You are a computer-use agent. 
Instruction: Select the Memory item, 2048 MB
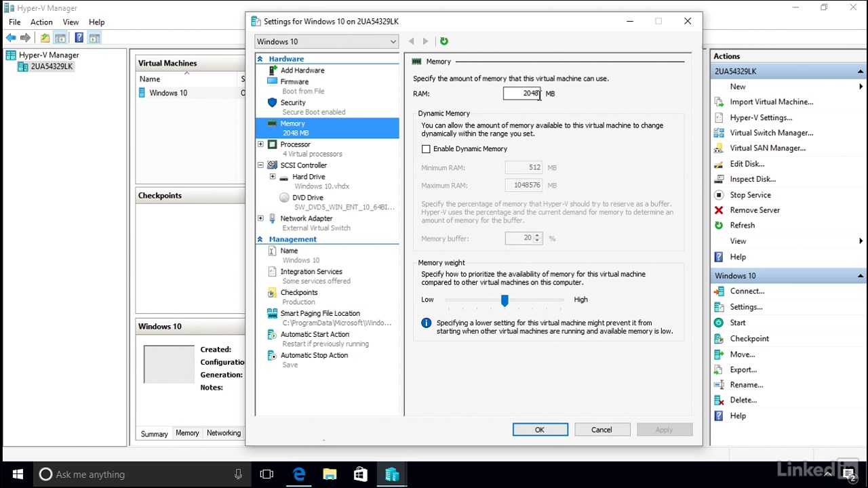pyautogui.click(x=328, y=128)
